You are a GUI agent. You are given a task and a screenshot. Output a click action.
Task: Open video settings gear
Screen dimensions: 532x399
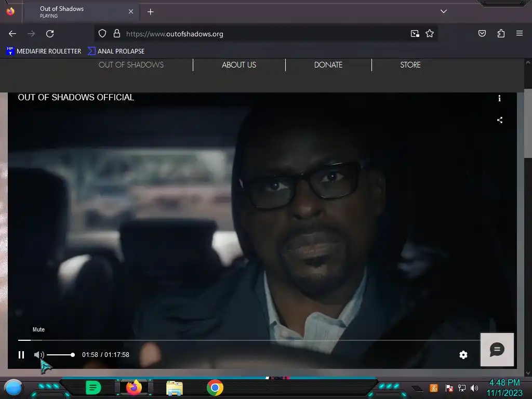[x=463, y=355]
